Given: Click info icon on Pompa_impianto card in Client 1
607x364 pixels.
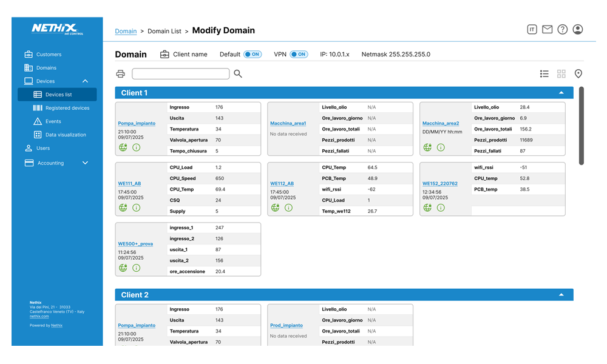Looking at the screenshot, I should [137, 147].
